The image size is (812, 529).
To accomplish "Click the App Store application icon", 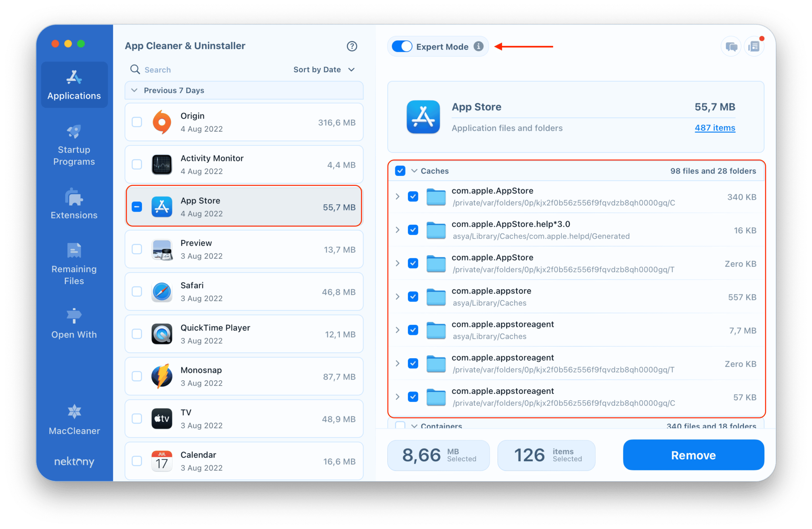I will (x=162, y=206).
